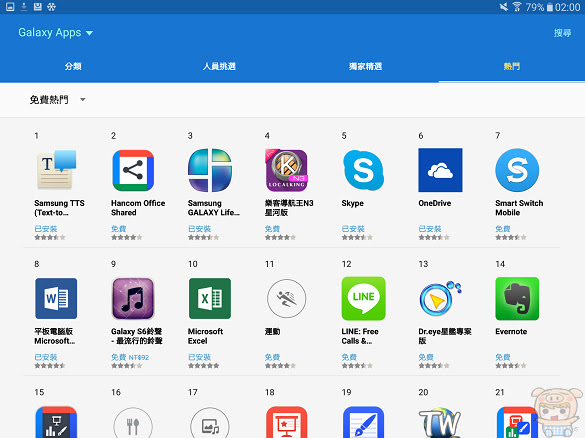This screenshot has height=438, width=585.
Task: Open the Smart Switch Mobile icon
Action: [x=517, y=170]
